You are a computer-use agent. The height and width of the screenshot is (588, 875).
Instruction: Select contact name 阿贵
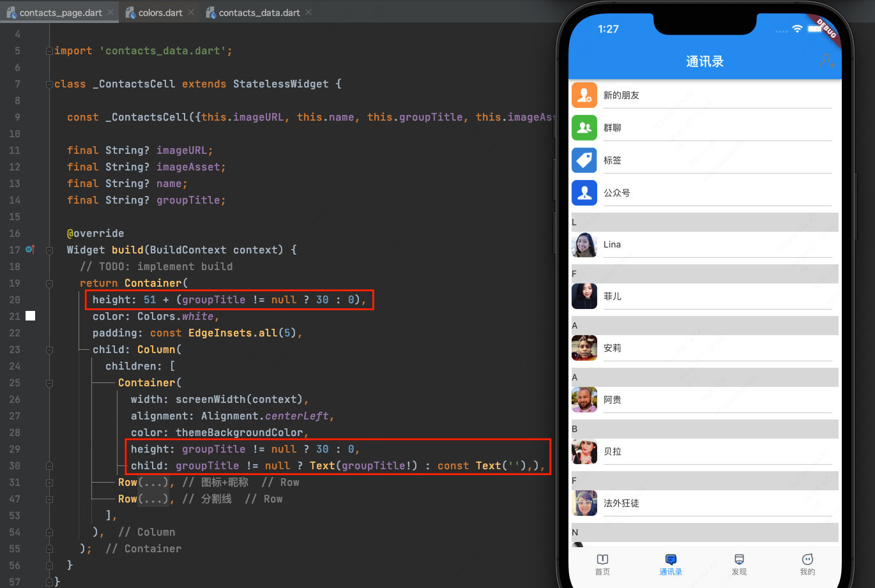click(x=612, y=400)
